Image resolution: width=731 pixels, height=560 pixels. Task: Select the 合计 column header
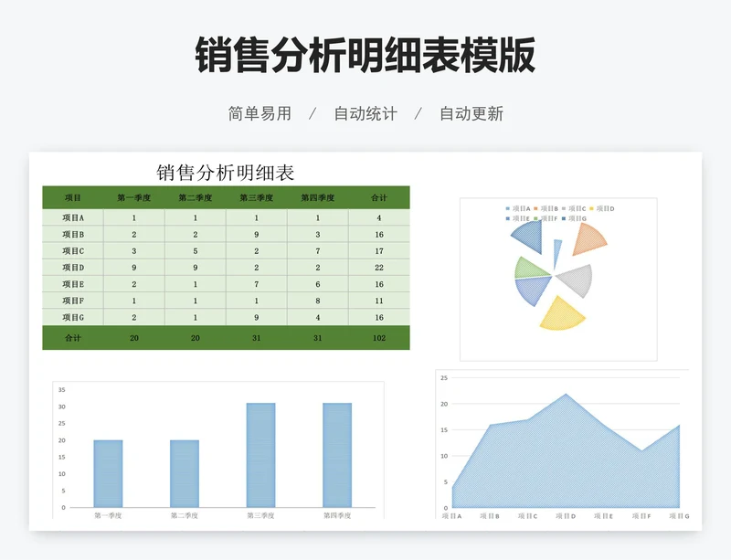pyautogui.click(x=379, y=197)
